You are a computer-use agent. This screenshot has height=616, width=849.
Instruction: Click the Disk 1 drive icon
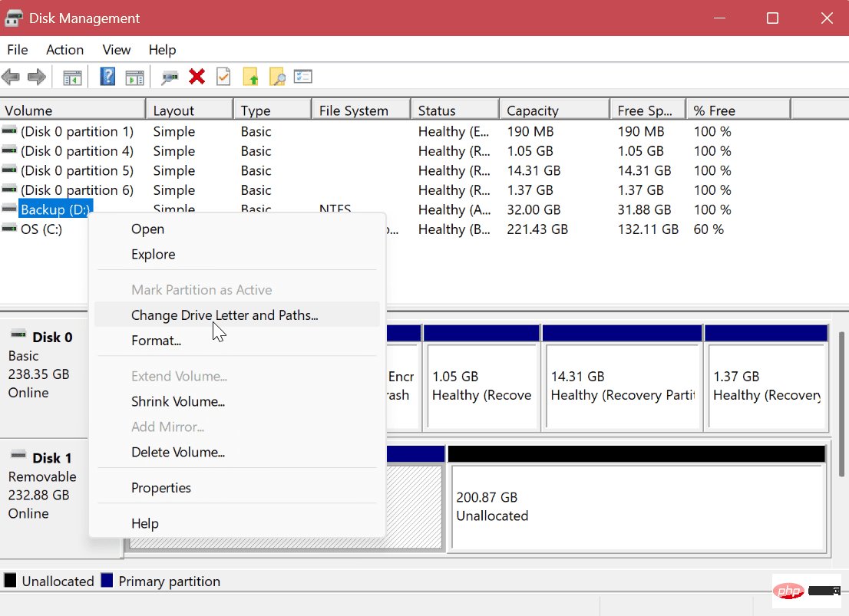(18, 454)
